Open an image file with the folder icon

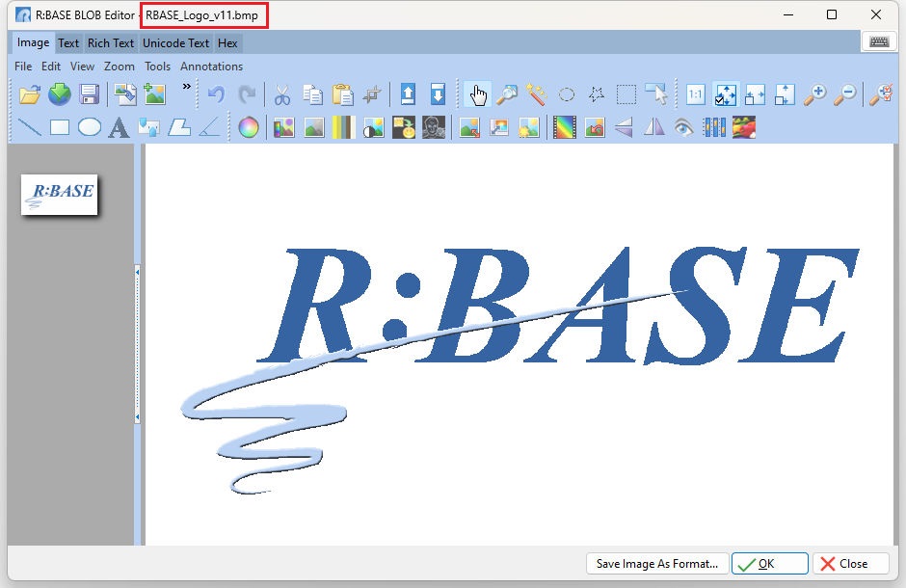point(30,94)
